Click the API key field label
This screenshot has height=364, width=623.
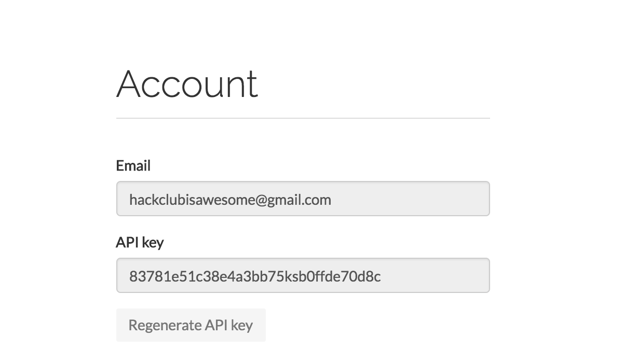click(x=140, y=243)
